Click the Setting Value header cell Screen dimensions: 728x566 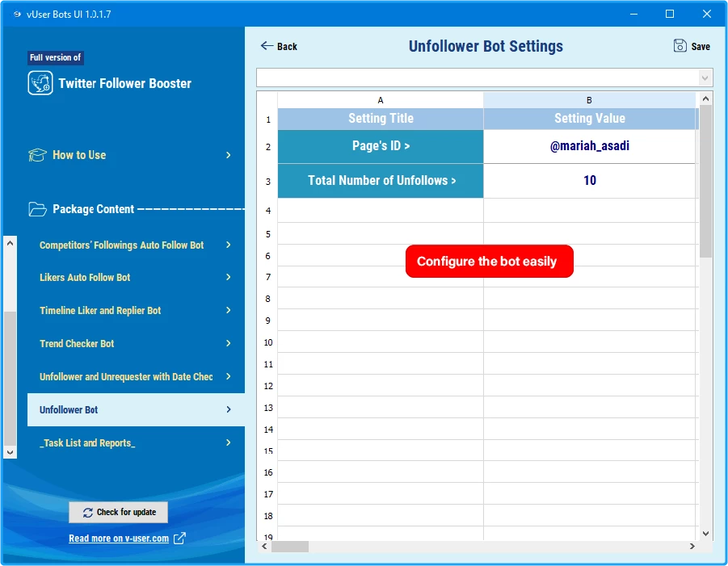(x=589, y=119)
